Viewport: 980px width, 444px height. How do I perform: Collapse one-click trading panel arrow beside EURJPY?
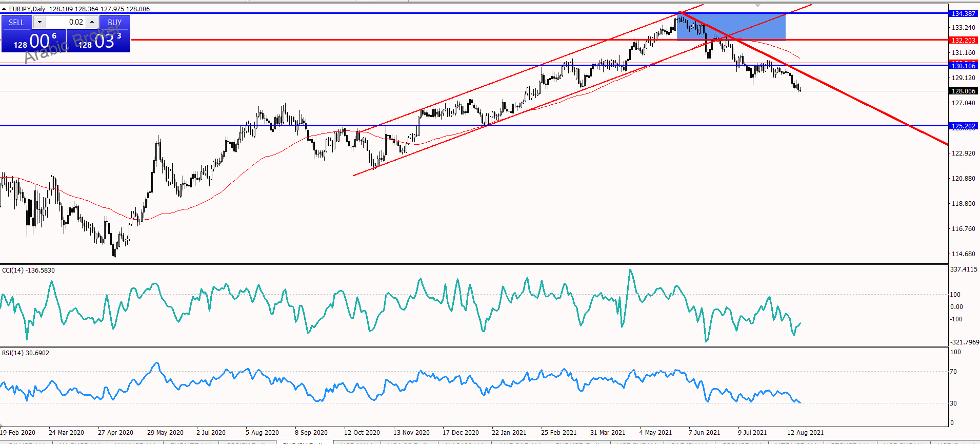(x=4, y=9)
